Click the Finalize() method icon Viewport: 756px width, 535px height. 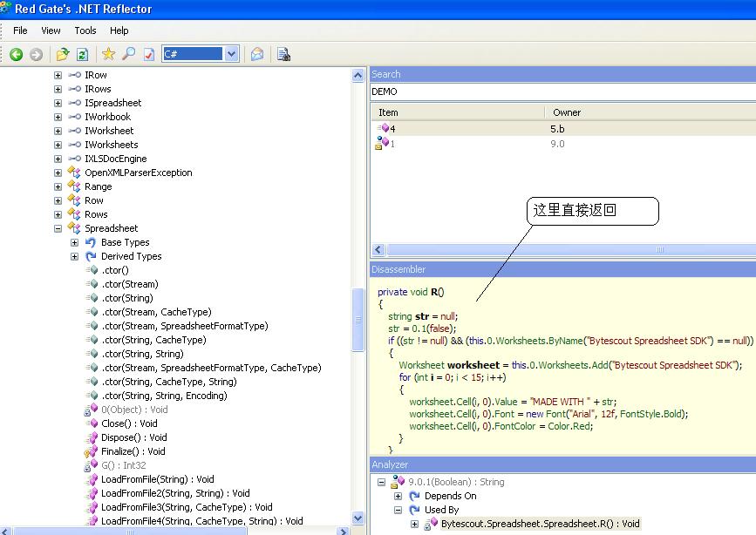(x=91, y=451)
